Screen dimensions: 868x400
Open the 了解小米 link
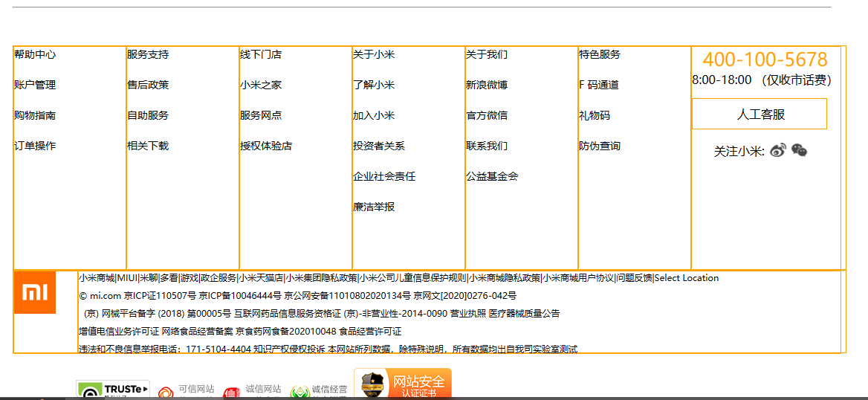tap(374, 86)
